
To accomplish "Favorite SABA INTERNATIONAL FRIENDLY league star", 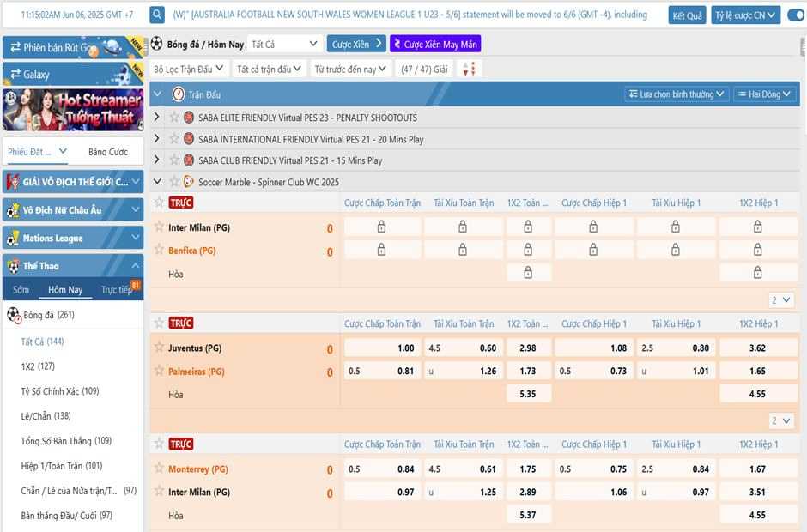I will click(174, 139).
